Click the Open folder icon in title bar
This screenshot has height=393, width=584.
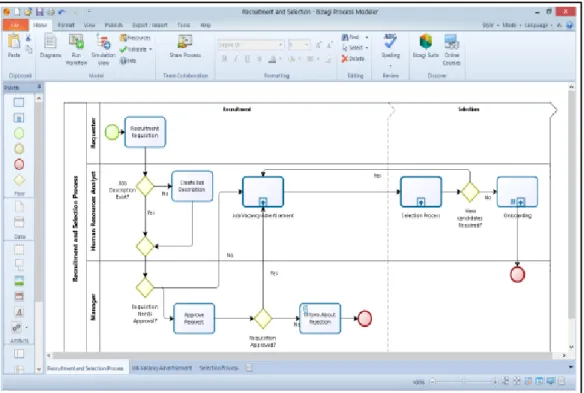[28, 12]
